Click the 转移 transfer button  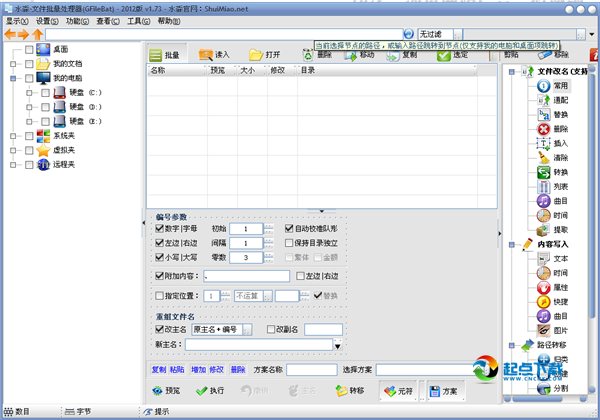pyautogui.click(x=350, y=391)
